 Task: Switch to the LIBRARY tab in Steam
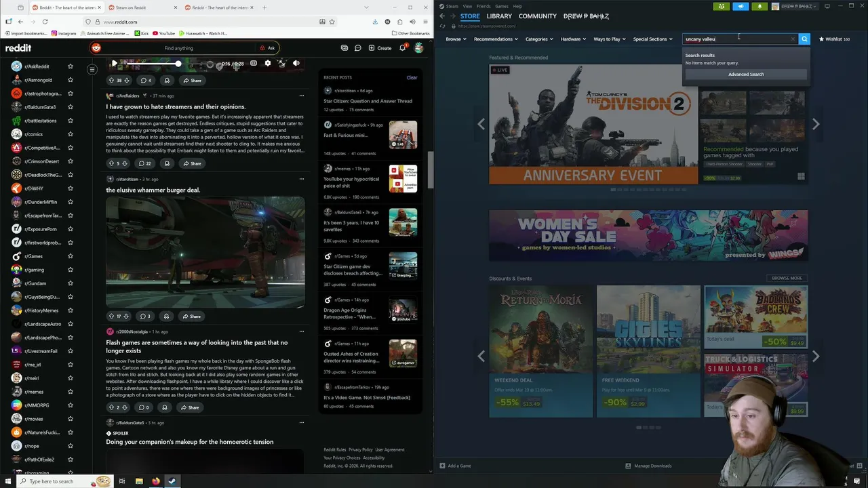coord(499,16)
